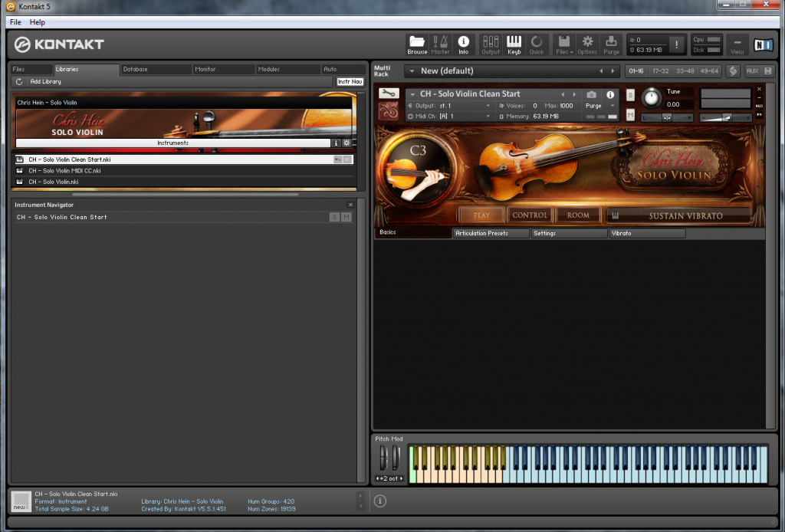Toggle the Browse panel icon

pyautogui.click(x=416, y=44)
